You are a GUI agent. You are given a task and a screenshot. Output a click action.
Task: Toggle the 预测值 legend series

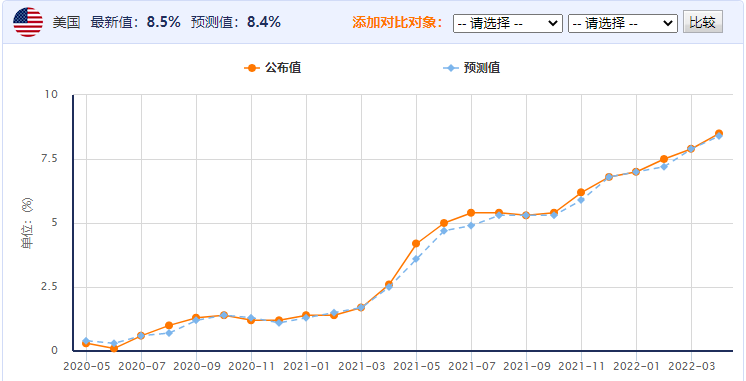tap(471, 68)
